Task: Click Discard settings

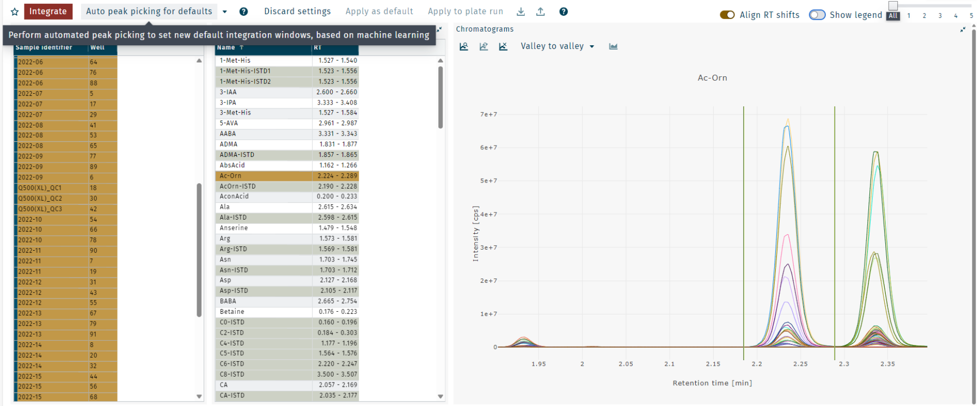Action: pyautogui.click(x=297, y=11)
